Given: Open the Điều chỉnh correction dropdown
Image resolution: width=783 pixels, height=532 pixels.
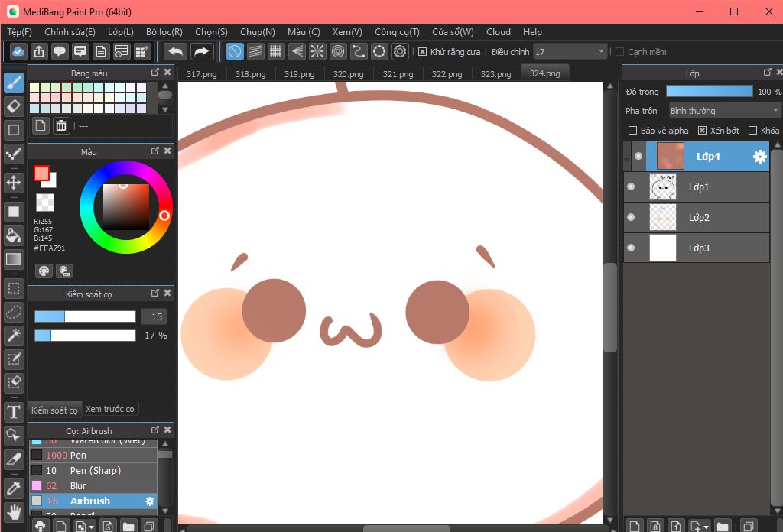Looking at the screenshot, I should click(x=570, y=52).
